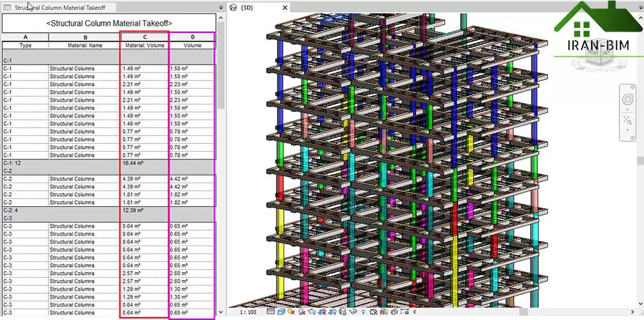Click the Crop View icon
Image resolution: width=644 pixels, height=320 pixels.
point(323,313)
